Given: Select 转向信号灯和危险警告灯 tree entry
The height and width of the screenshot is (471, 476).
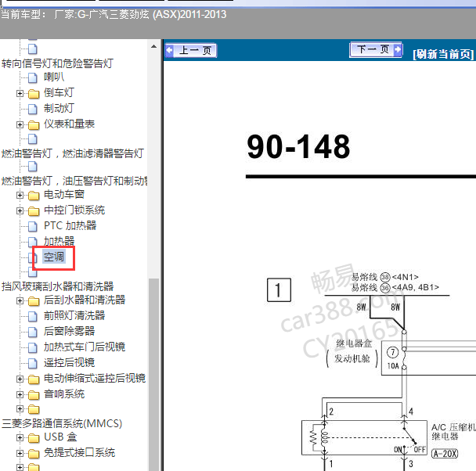Looking at the screenshot, I should pyautogui.click(x=57, y=63).
